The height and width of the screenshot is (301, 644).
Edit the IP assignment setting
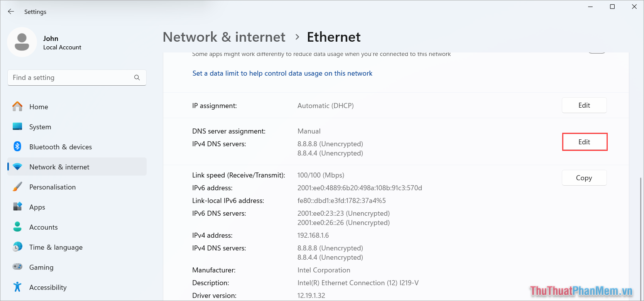[x=584, y=105]
